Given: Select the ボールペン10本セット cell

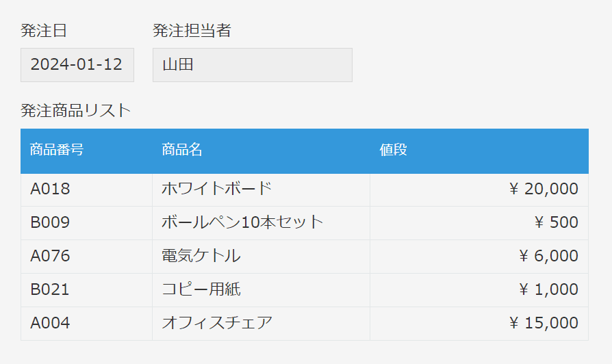Looking at the screenshot, I should pyautogui.click(x=261, y=223).
